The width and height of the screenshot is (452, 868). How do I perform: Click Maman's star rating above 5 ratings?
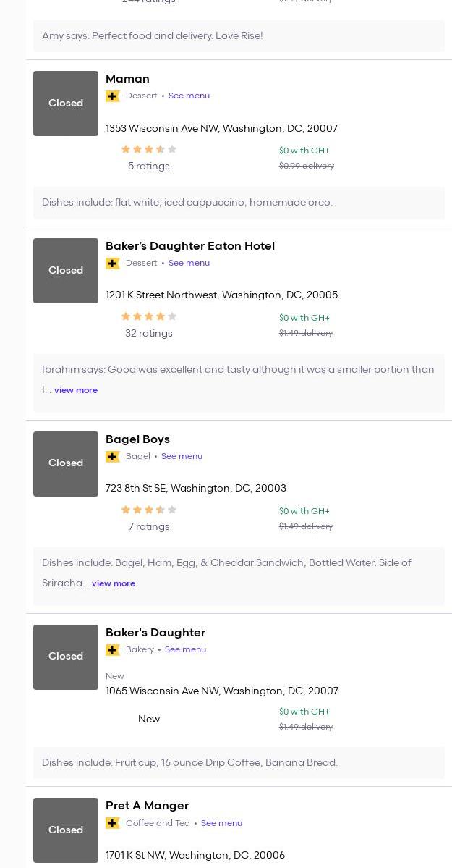point(148,150)
